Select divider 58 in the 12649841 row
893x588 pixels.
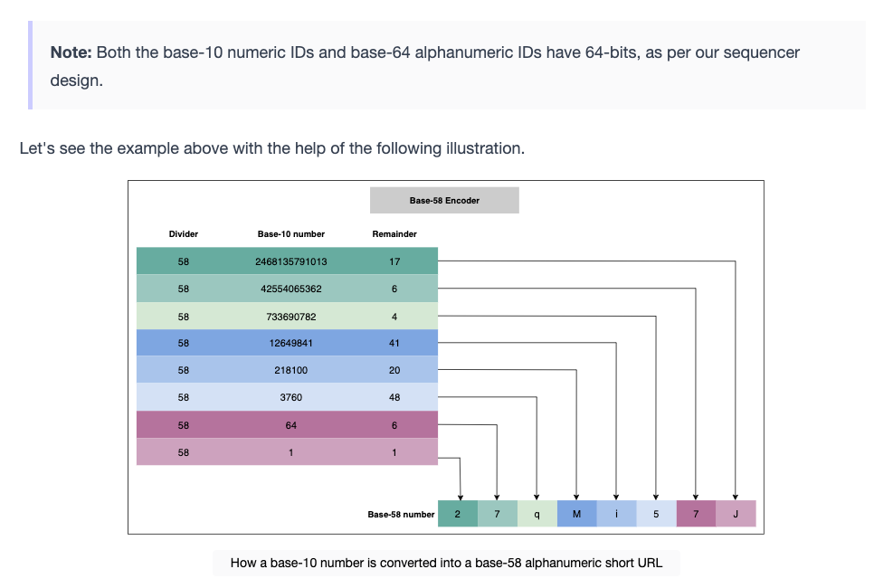tap(184, 343)
